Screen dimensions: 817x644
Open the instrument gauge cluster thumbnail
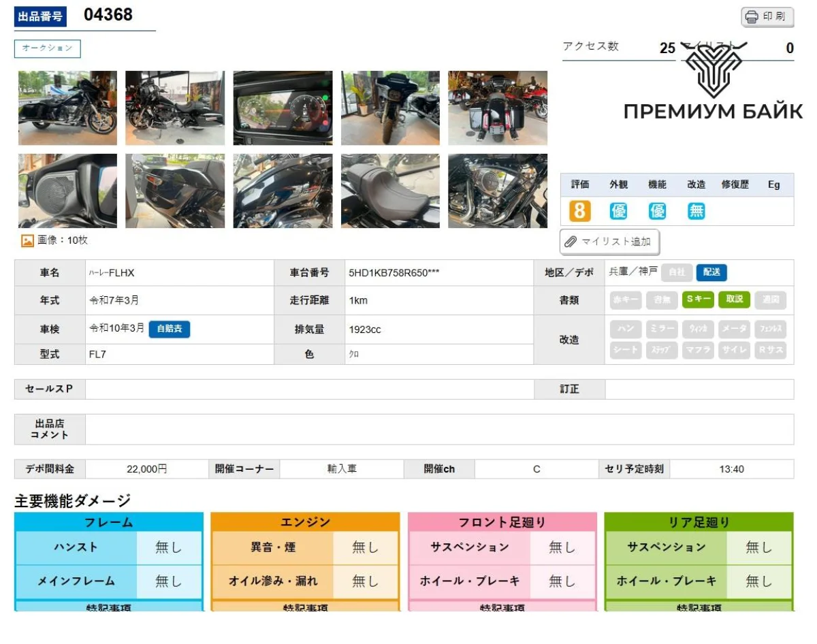click(x=283, y=108)
